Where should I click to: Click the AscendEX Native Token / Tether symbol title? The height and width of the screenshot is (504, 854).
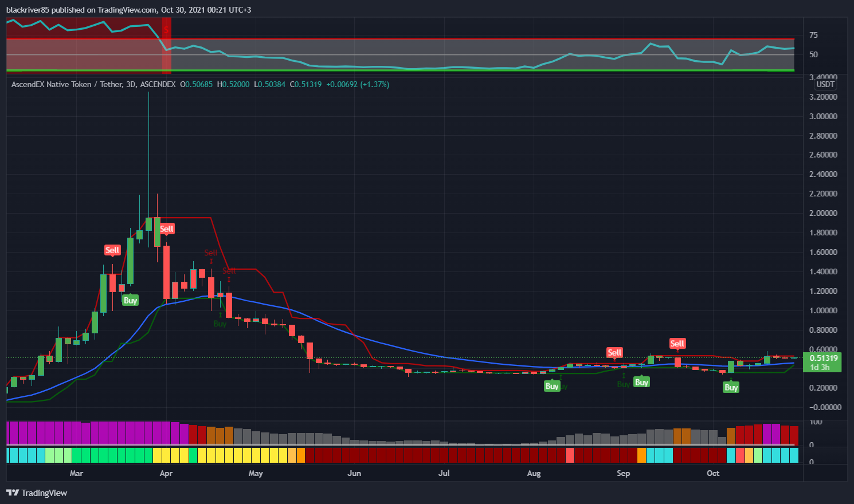tap(68, 84)
